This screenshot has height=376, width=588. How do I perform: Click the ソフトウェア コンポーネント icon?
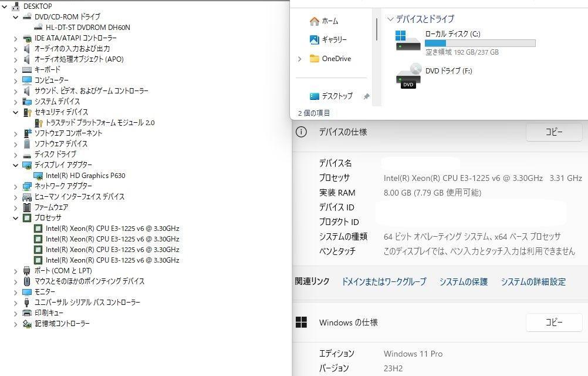27,133
